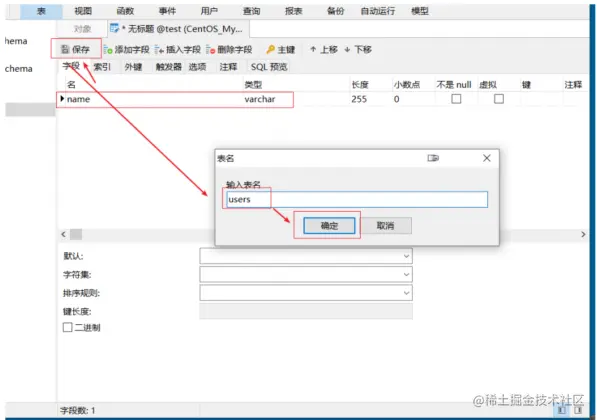This screenshot has width=597, height=420.
Task: Click the pin icon in 表名 dialog
Action: (x=433, y=158)
